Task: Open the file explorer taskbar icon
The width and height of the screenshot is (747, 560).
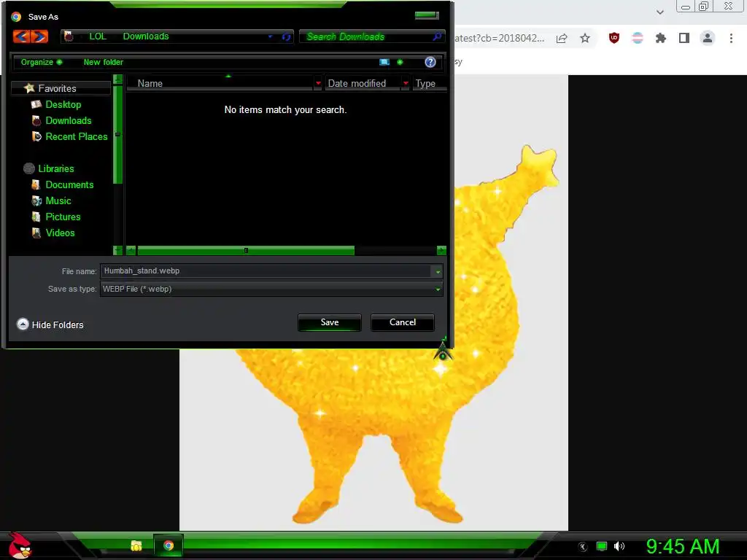Action: click(x=136, y=545)
